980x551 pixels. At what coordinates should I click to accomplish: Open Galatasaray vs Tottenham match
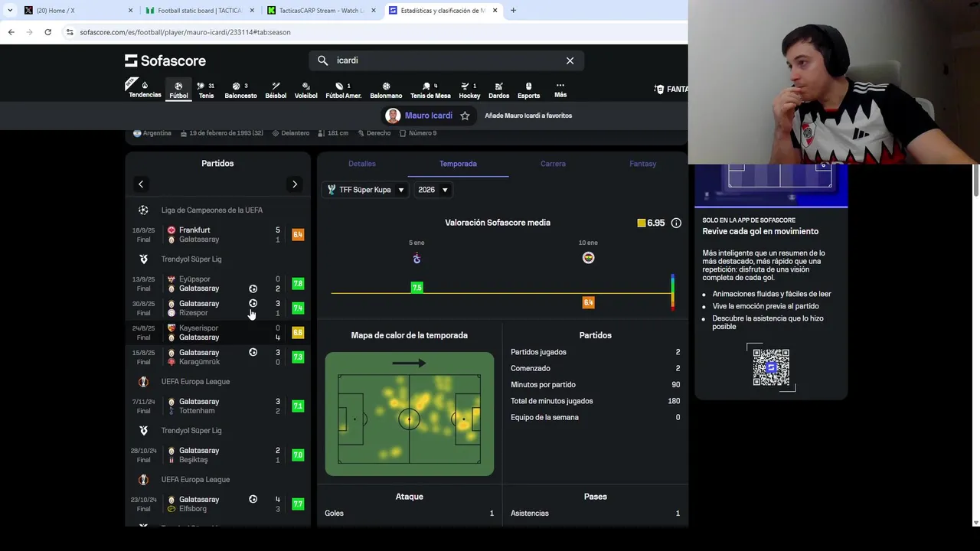[x=217, y=406]
